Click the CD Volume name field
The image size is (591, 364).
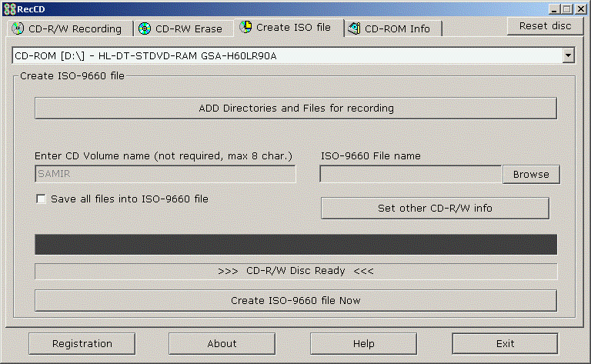click(165, 174)
